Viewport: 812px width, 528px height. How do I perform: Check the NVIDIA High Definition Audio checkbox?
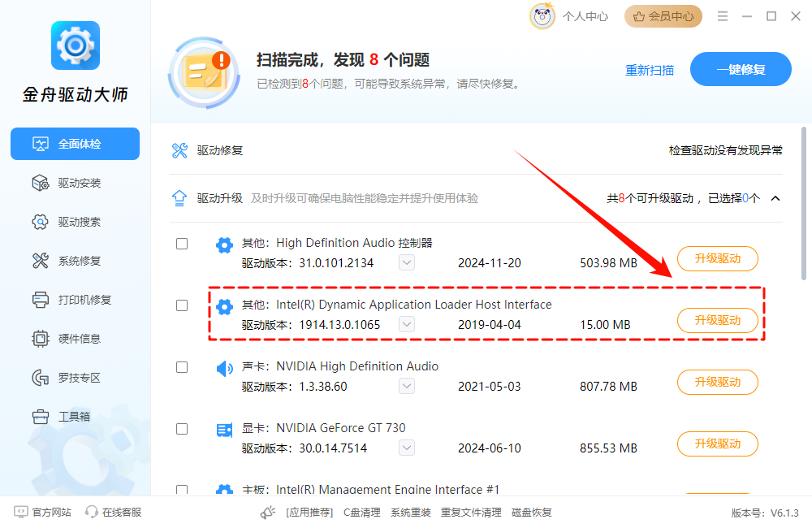click(x=182, y=367)
